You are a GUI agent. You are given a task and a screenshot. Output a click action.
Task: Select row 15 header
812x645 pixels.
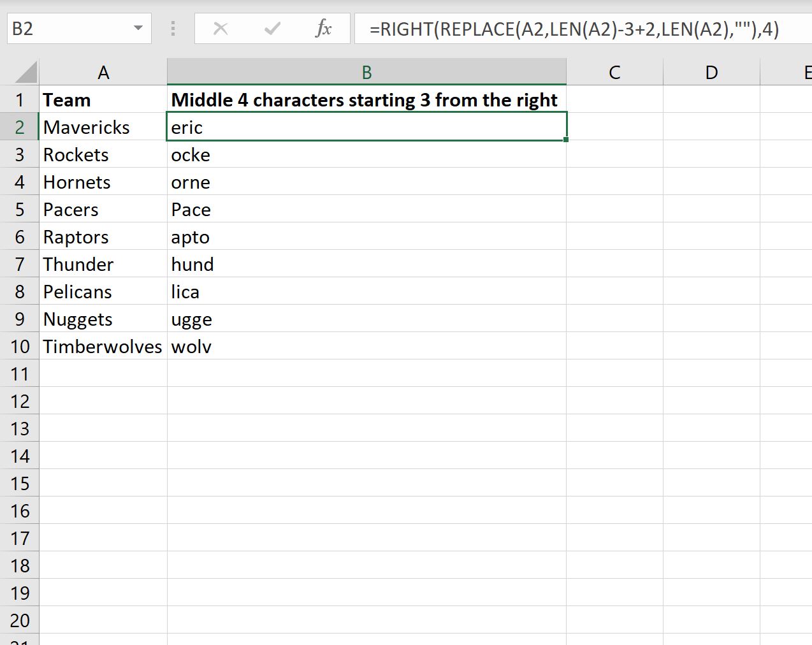20,483
